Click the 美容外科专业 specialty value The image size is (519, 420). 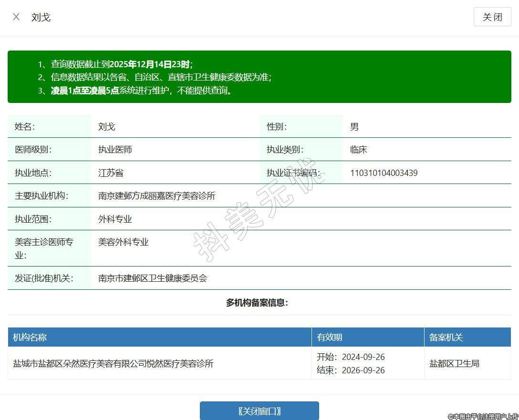coord(123,242)
